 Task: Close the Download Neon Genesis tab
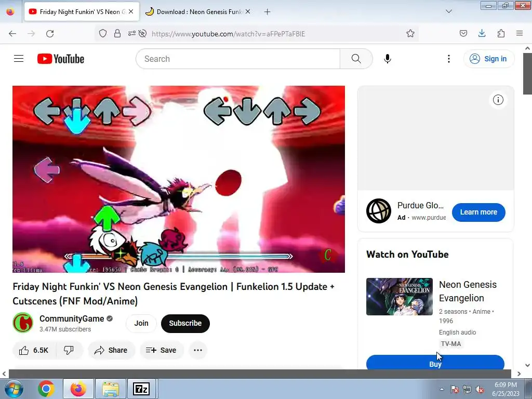248,11
